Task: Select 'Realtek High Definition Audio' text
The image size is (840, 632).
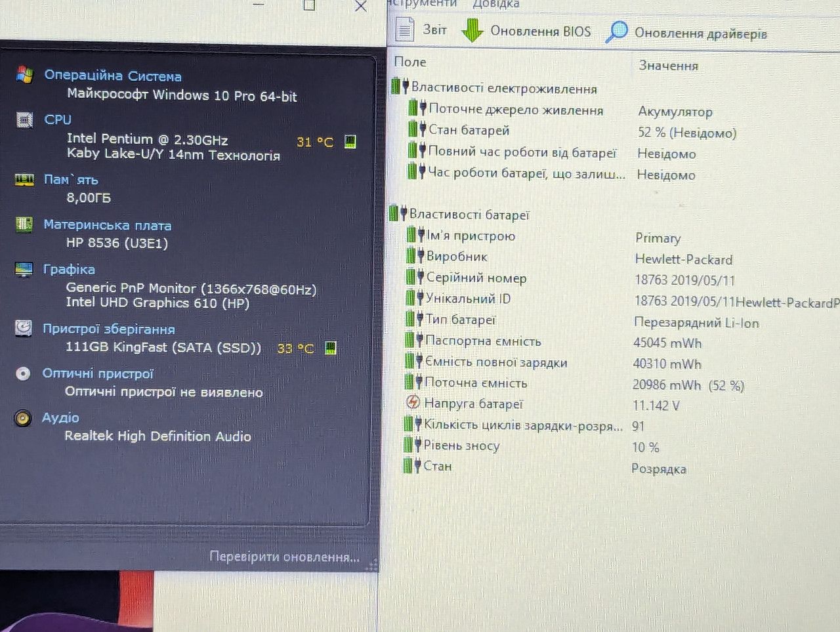Action: (x=157, y=436)
